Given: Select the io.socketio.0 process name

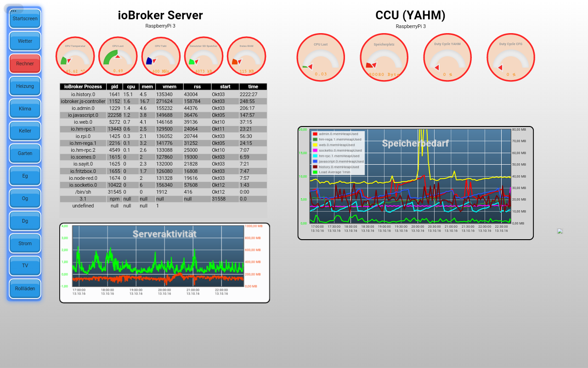Looking at the screenshot, I should click(83, 185).
